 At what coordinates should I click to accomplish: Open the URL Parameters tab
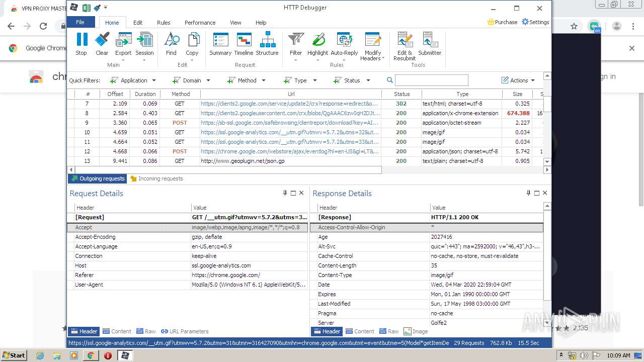pos(185,331)
